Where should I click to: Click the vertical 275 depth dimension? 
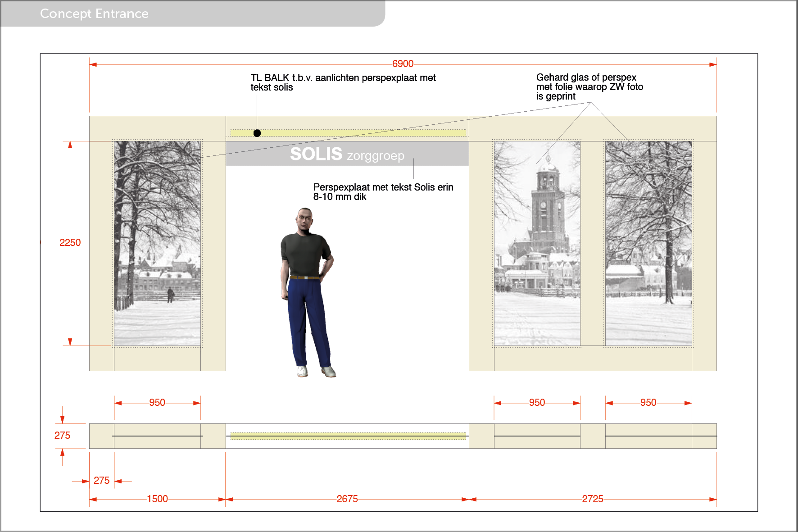pos(62,436)
